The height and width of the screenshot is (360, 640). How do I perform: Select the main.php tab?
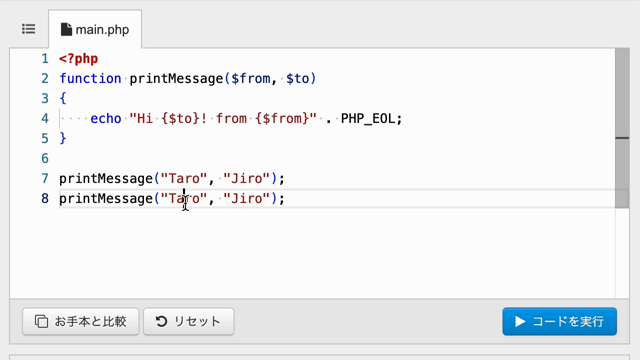(x=95, y=29)
